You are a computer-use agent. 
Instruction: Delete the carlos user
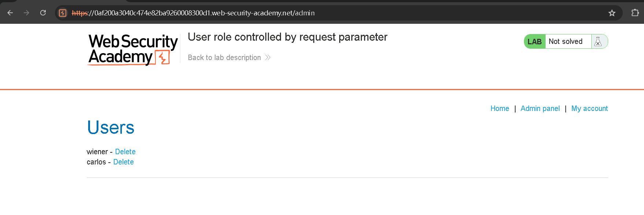click(x=123, y=162)
